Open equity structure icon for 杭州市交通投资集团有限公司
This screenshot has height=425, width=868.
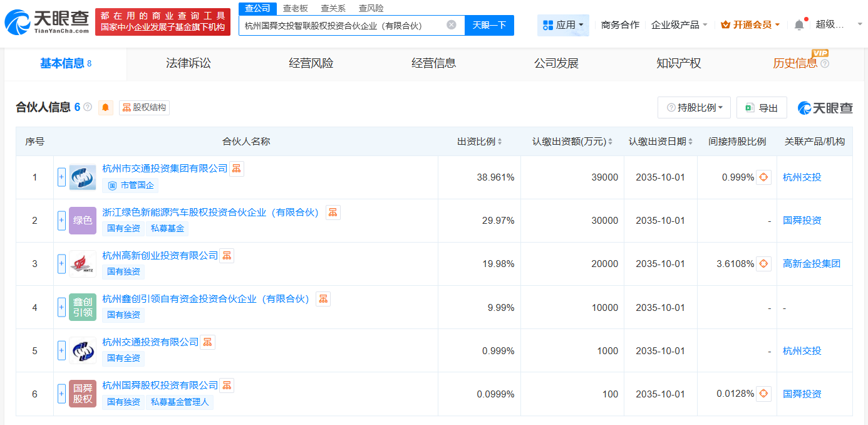coord(236,169)
